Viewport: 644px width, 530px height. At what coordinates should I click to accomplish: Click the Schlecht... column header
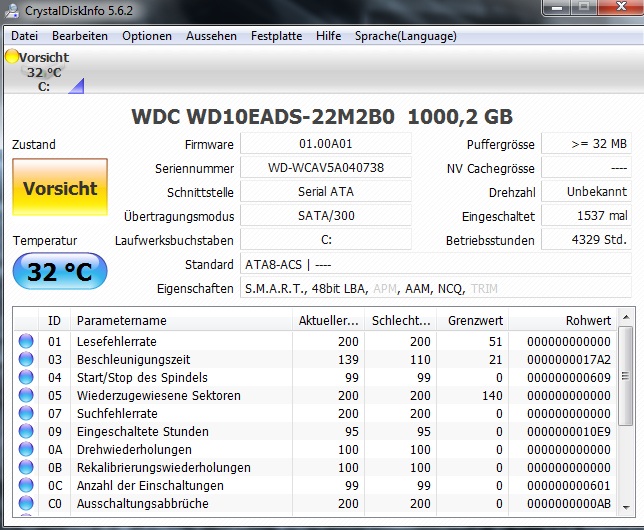(x=400, y=320)
